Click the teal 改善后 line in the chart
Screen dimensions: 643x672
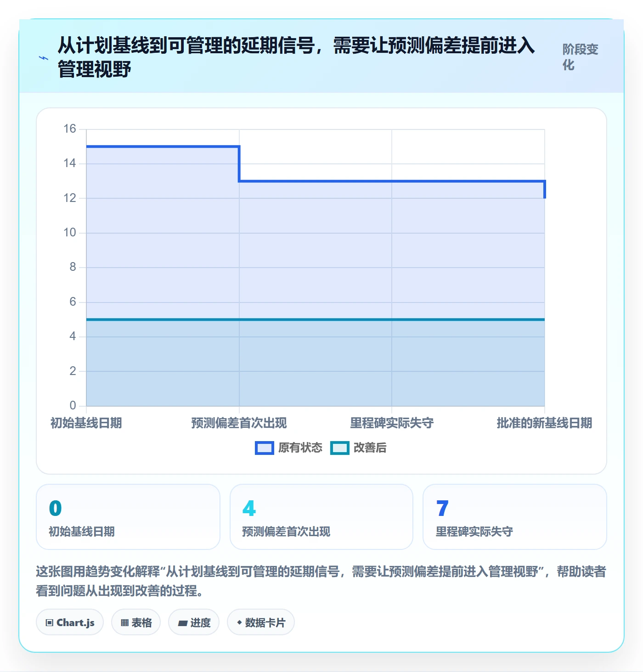click(316, 319)
